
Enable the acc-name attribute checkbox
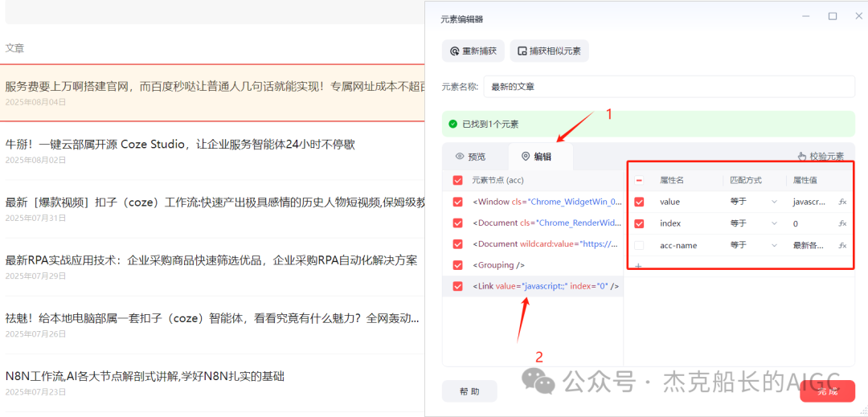point(639,245)
